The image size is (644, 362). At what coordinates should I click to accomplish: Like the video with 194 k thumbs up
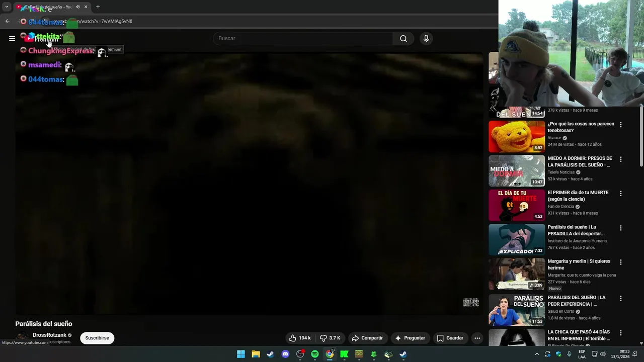coord(300,338)
